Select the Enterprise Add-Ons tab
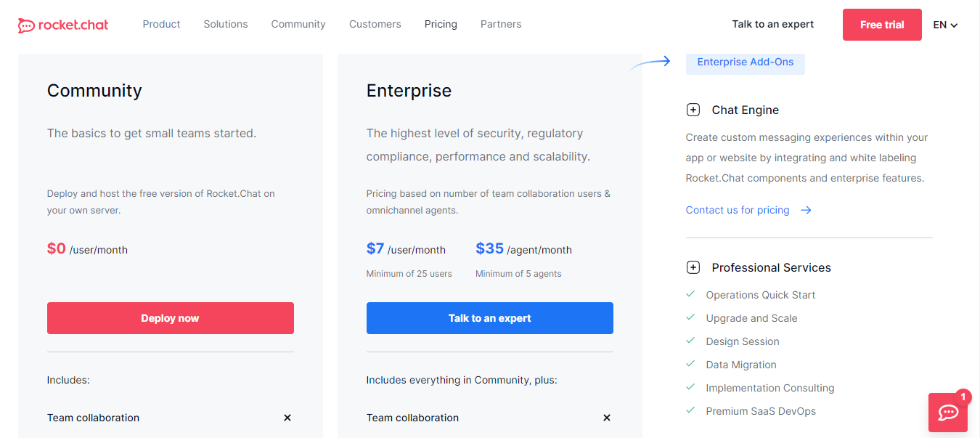Screen dimensions: 980x438 pyautogui.click(x=746, y=62)
